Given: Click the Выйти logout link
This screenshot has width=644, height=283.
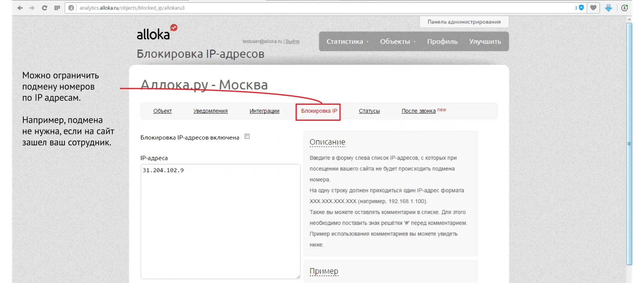Looking at the screenshot, I should [x=293, y=41].
